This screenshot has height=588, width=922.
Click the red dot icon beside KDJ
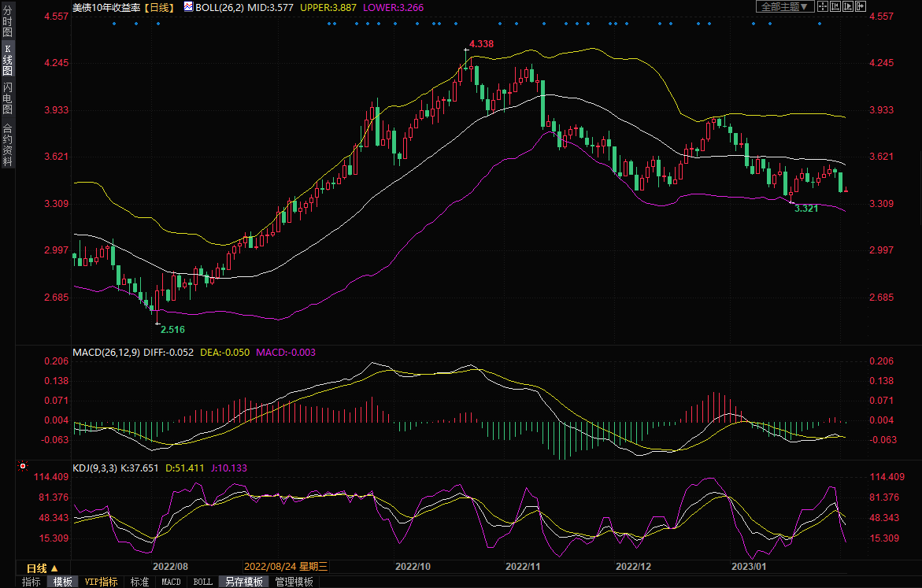pyautogui.click(x=22, y=467)
